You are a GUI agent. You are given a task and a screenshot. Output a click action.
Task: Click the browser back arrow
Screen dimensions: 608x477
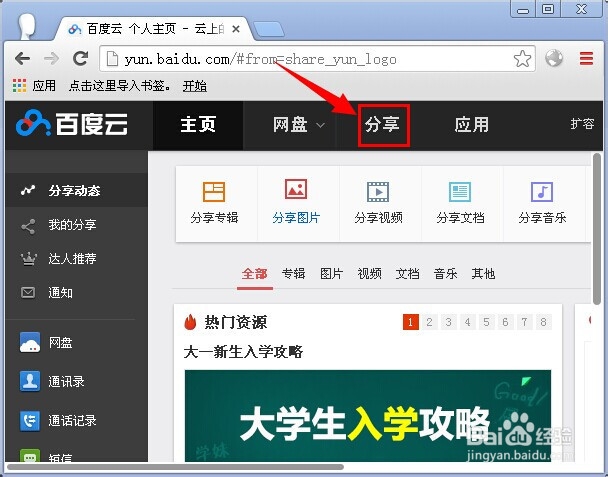coord(22,59)
